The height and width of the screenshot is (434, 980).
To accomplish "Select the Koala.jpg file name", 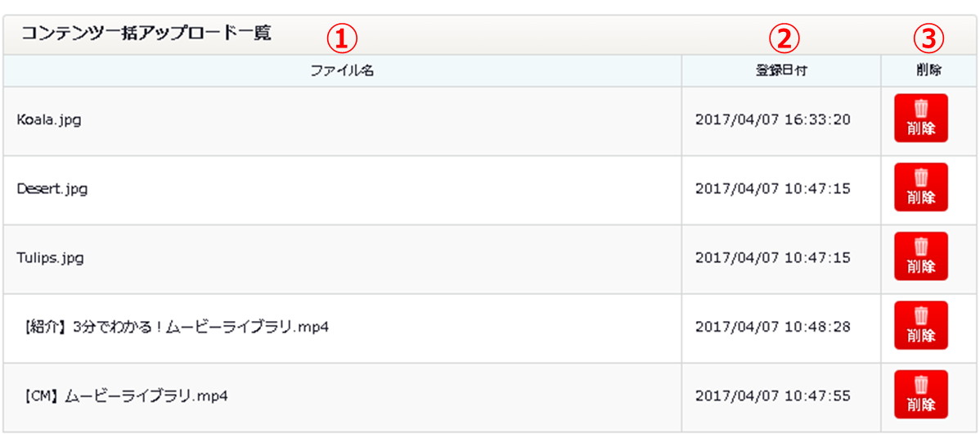I will pyautogui.click(x=49, y=120).
